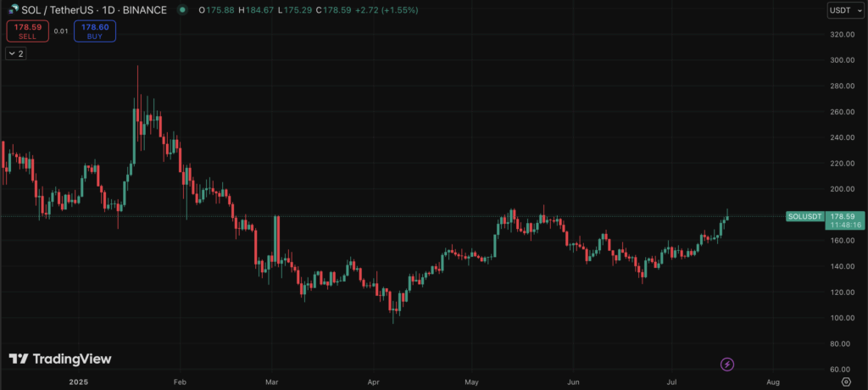Screen dimensions: 868x390
Task: Click the red 178.59 SELL button
Action: pyautogui.click(x=28, y=31)
